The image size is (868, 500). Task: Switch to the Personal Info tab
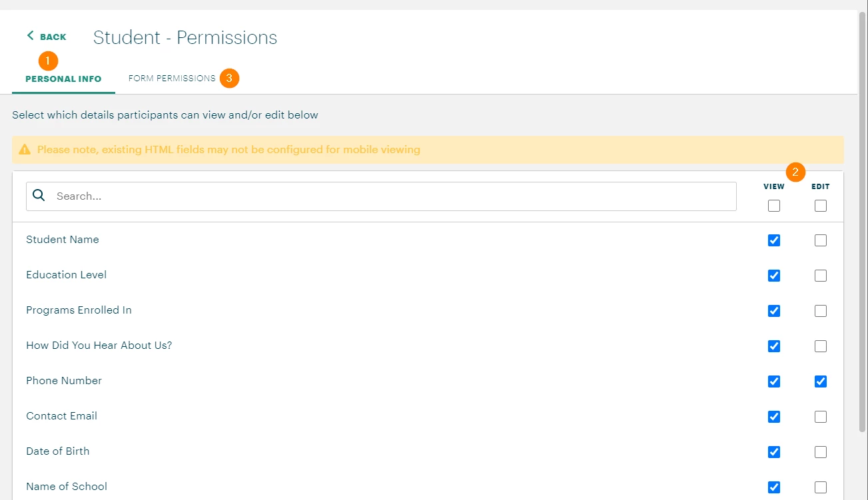[x=63, y=79]
